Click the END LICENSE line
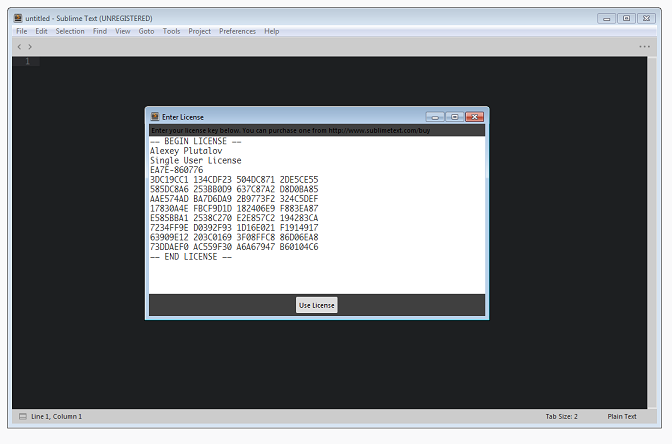 191,257
